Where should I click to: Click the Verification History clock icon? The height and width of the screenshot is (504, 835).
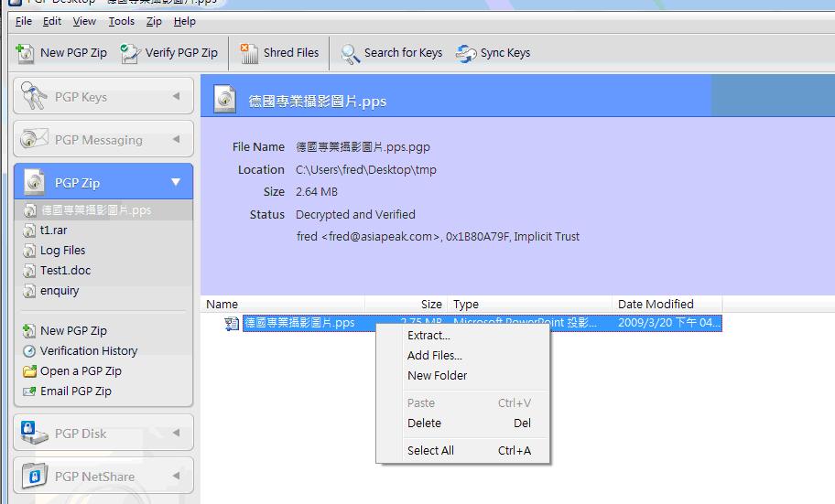tap(29, 351)
